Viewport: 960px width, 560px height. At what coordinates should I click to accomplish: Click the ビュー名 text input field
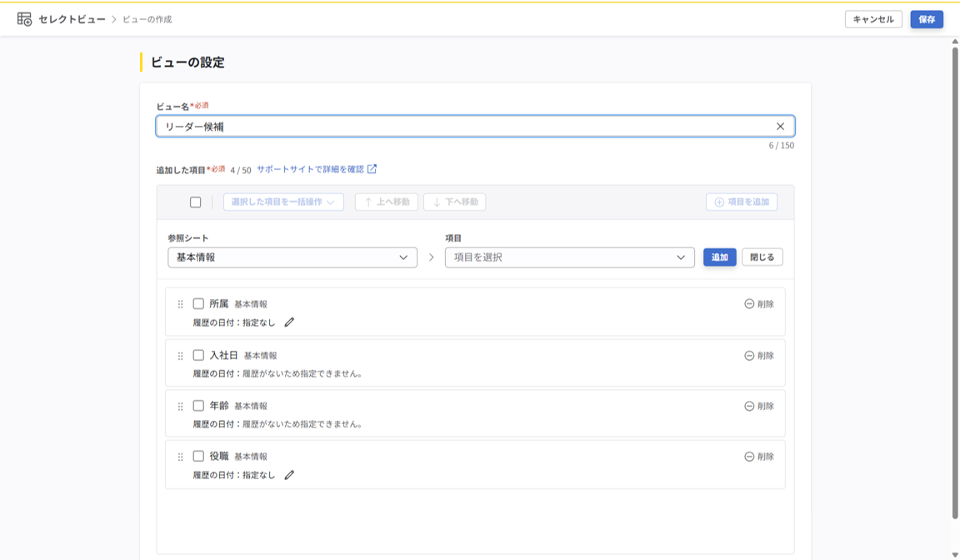475,126
